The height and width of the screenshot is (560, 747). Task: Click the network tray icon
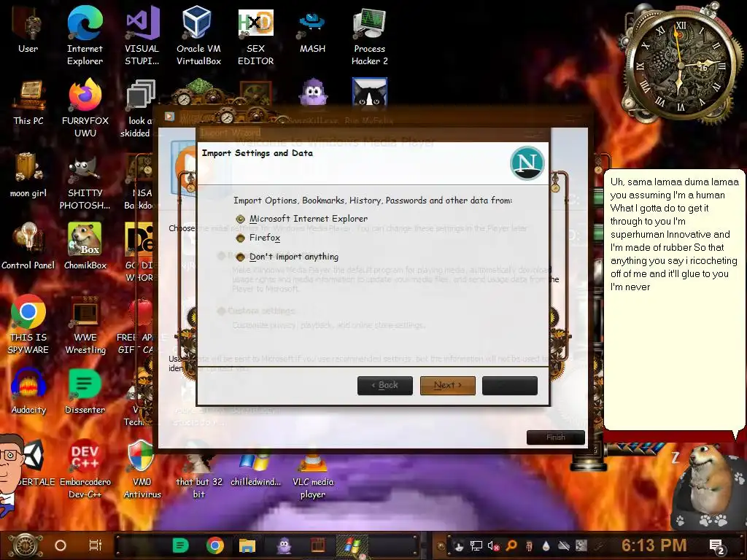click(476, 545)
